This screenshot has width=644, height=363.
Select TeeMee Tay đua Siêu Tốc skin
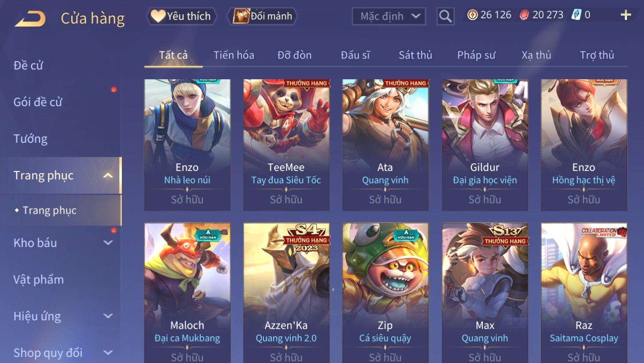(286, 145)
